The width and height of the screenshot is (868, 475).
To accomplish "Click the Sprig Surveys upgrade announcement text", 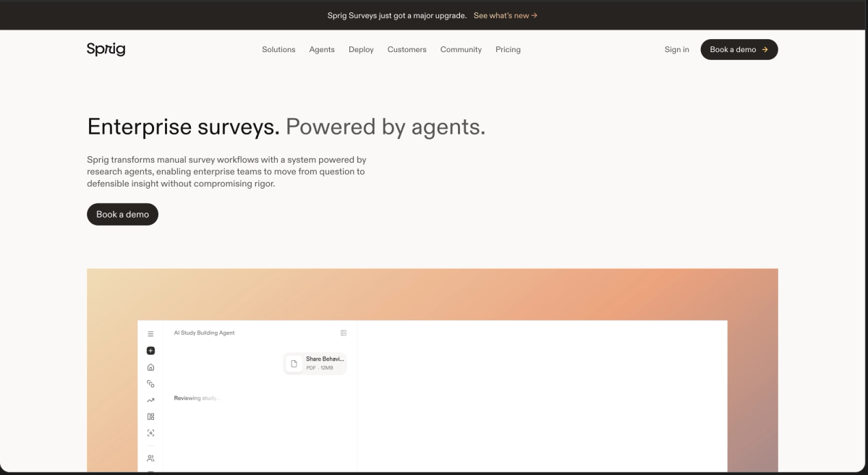I will pos(397,15).
